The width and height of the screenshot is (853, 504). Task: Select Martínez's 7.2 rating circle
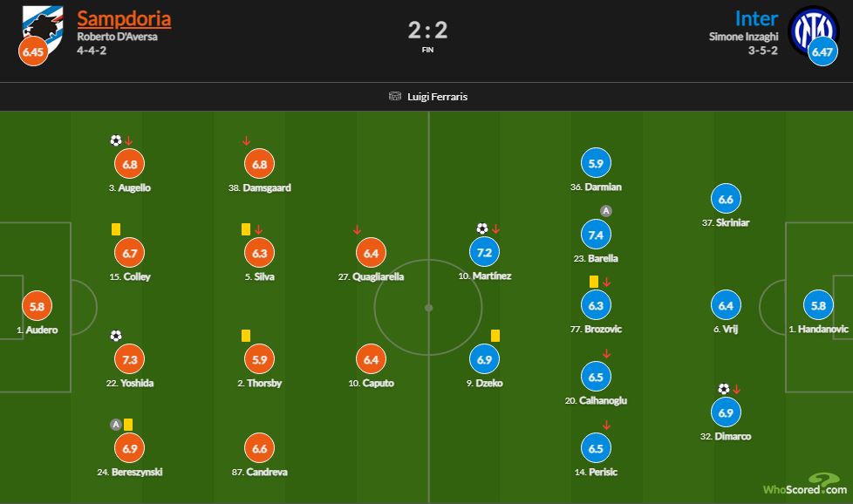(x=484, y=252)
